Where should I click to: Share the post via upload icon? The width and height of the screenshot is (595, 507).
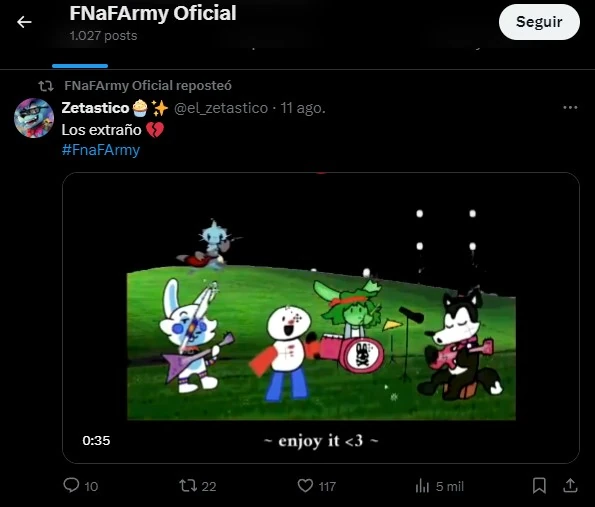click(570, 485)
